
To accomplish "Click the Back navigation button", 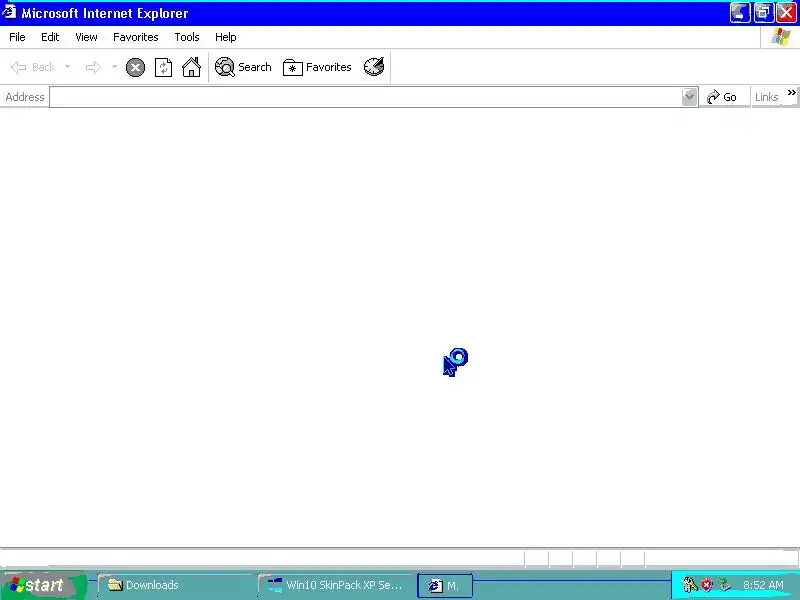I will pos(33,67).
